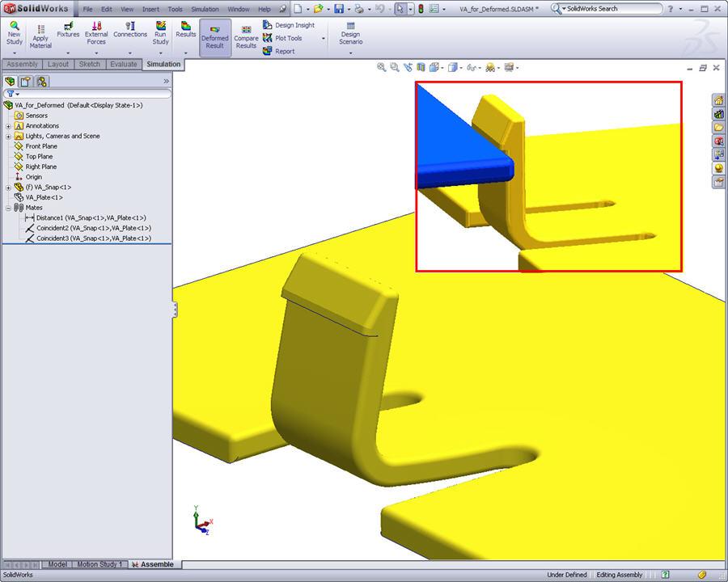Image resolution: width=728 pixels, height=582 pixels.
Task: Open Plot Tools
Action: pyautogui.click(x=283, y=38)
